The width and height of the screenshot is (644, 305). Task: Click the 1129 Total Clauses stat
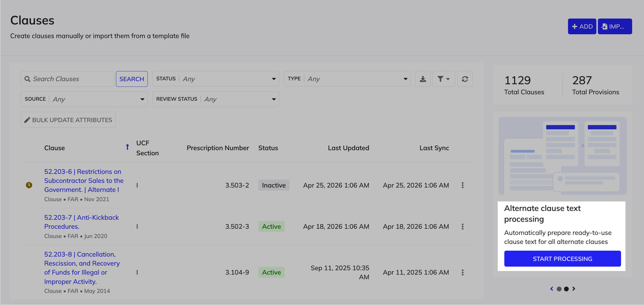(524, 85)
